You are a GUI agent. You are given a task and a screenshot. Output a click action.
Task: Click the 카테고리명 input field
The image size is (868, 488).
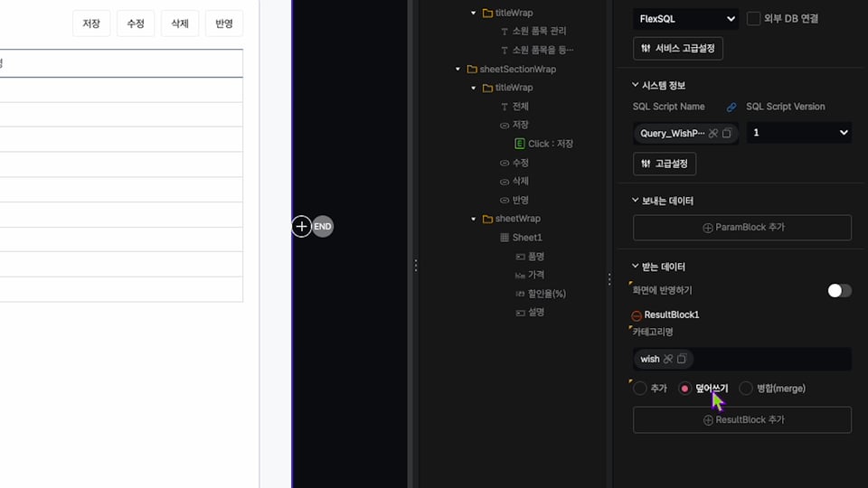pos(742,359)
